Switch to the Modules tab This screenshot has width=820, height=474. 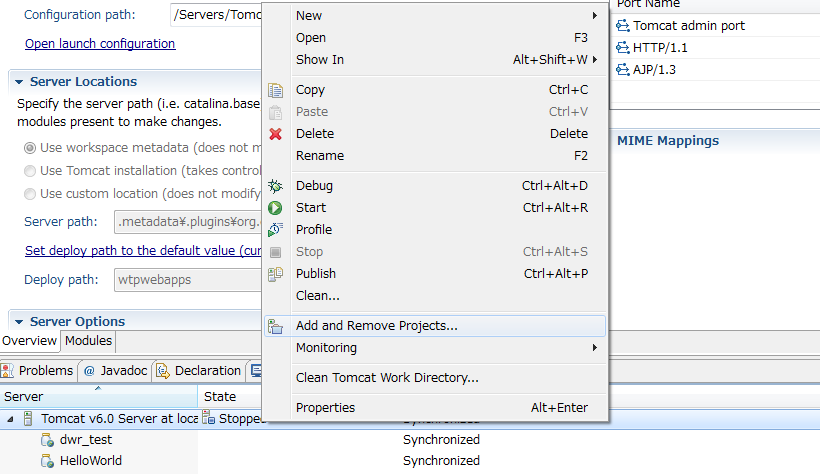(88, 341)
